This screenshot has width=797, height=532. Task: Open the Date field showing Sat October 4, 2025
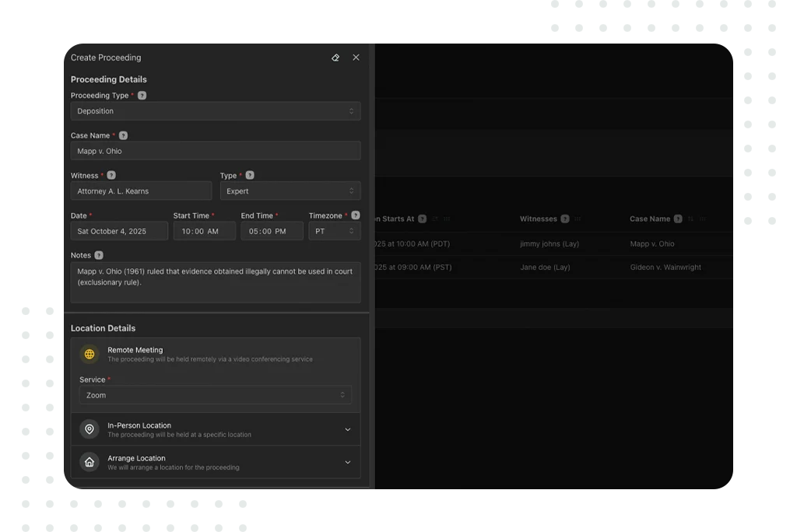[119, 231]
